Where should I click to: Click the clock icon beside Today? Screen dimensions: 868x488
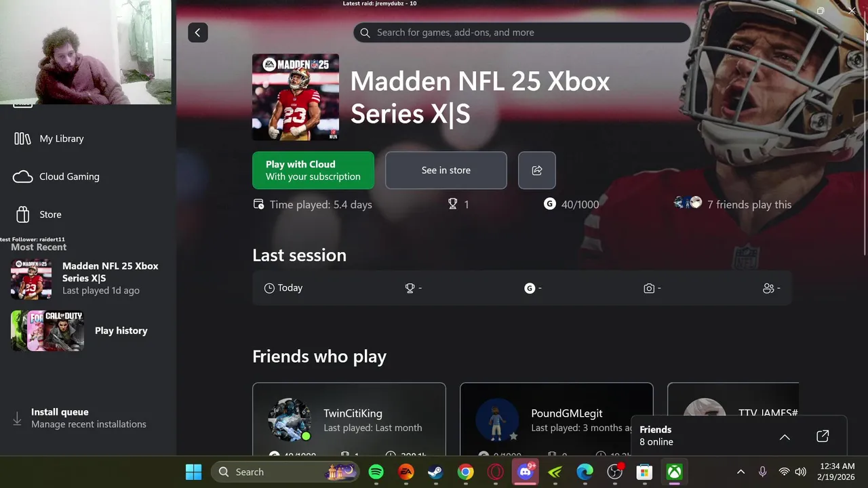tap(269, 288)
